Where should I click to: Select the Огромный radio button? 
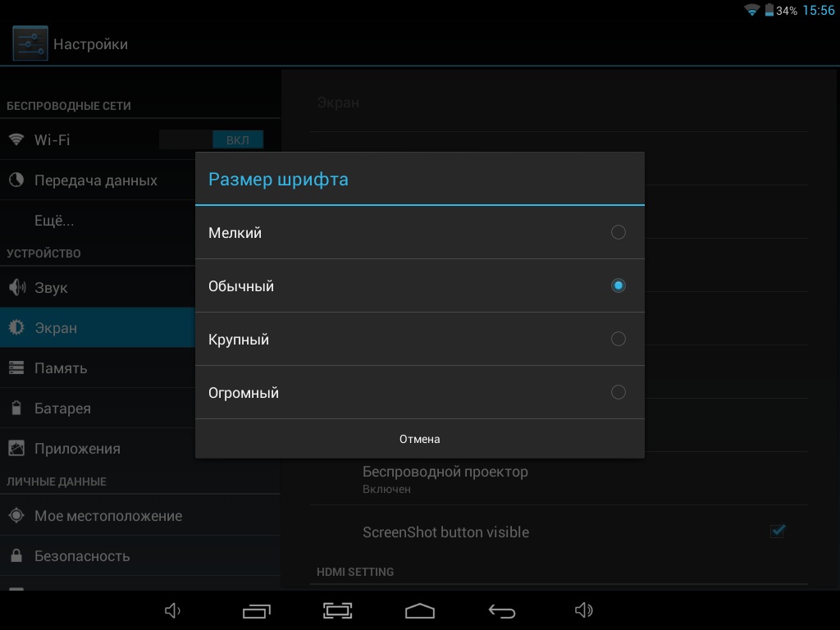(x=618, y=392)
